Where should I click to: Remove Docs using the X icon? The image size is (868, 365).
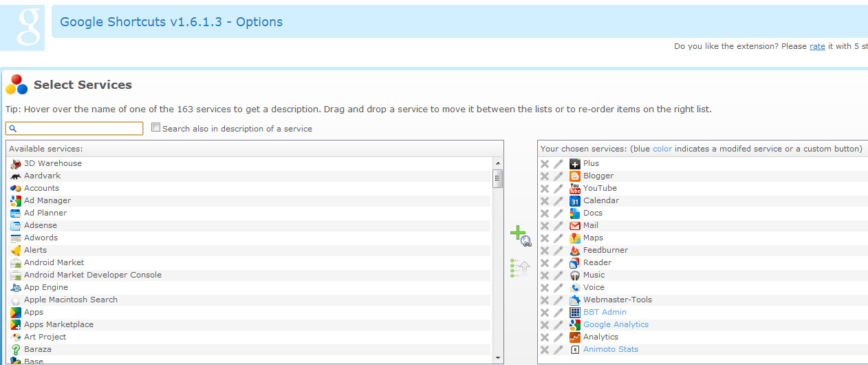(545, 213)
